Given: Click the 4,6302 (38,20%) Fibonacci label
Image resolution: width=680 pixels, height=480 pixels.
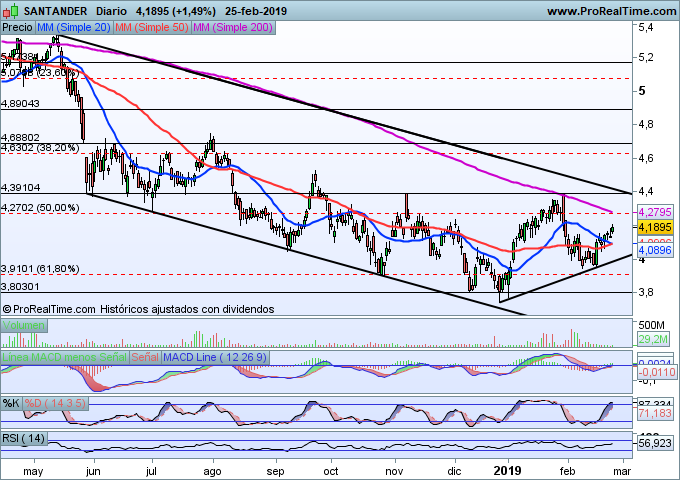Looking at the screenshot, I should [x=40, y=148].
